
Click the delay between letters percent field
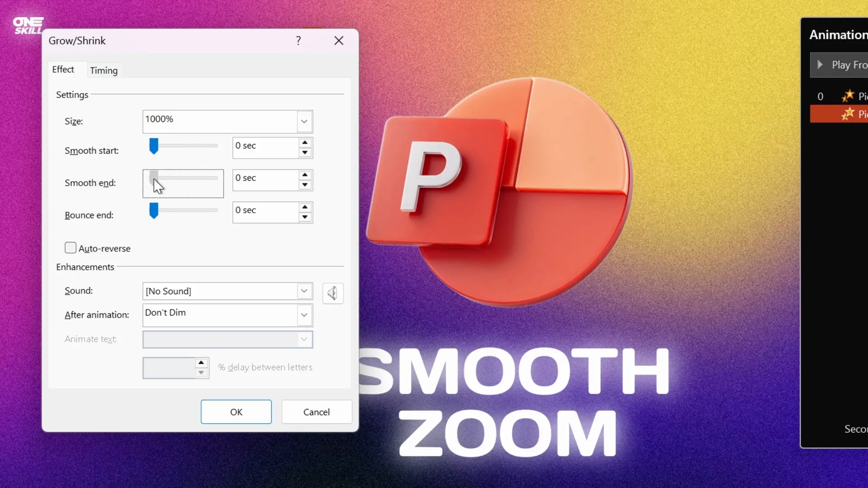(169, 368)
